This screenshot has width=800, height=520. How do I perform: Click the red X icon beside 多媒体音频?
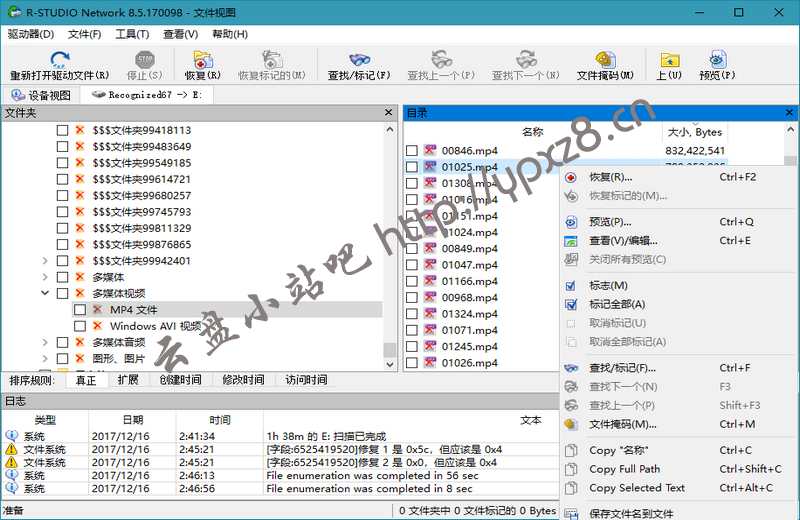pos(80,342)
